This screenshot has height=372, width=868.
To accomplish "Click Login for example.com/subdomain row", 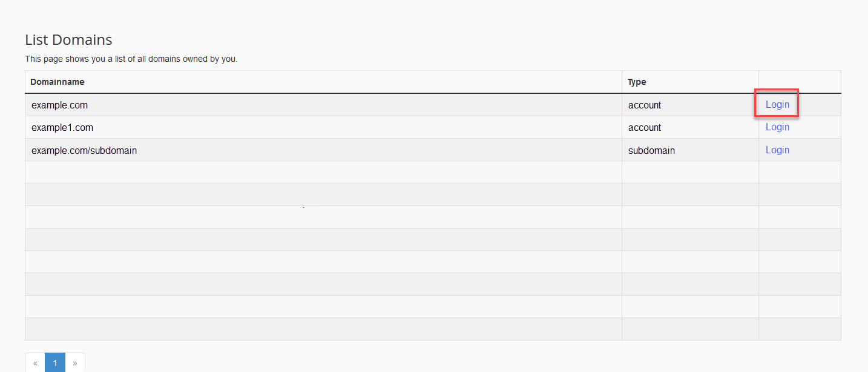I will [777, 150].
